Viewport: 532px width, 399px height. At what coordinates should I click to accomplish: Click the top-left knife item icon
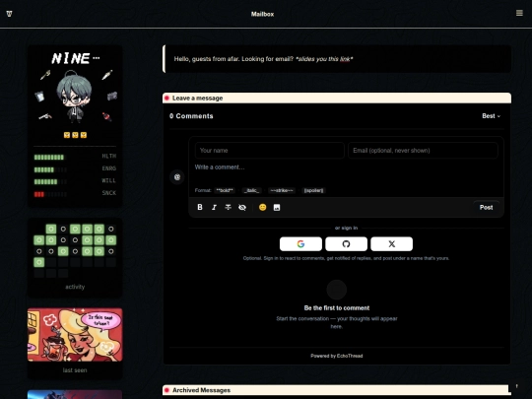[x=45, y=75]
